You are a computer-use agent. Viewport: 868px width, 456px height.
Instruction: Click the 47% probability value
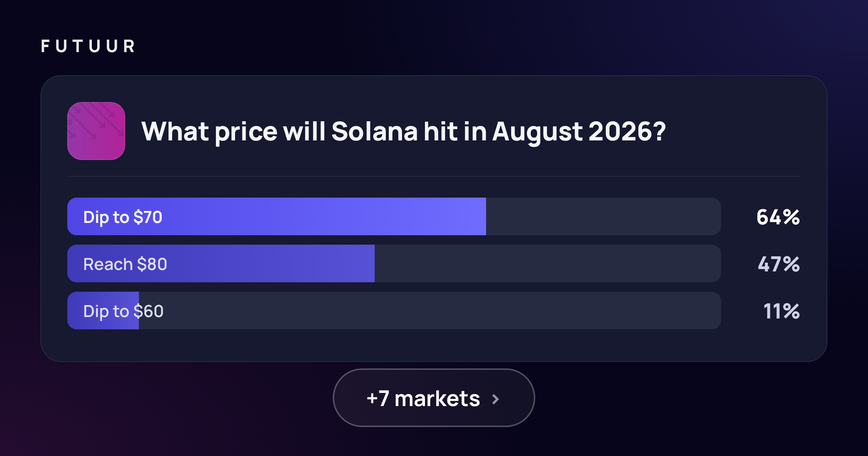[779, 264]
